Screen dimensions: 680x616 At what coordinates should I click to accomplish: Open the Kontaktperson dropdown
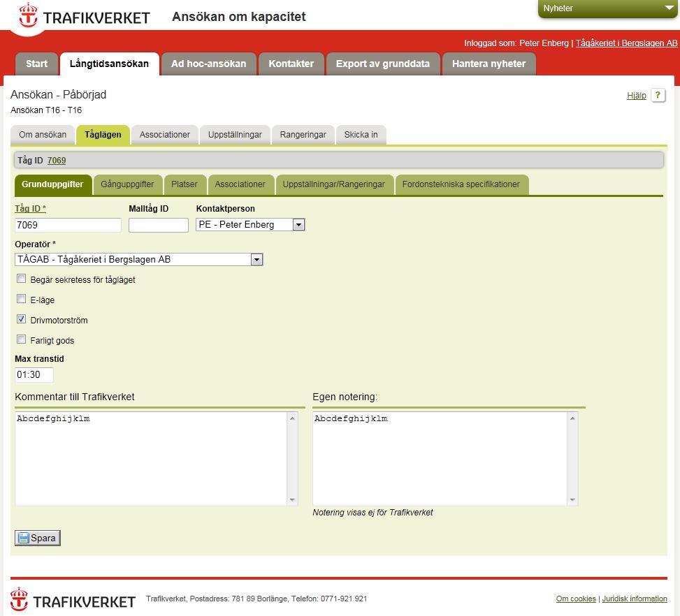click(299, 225)
